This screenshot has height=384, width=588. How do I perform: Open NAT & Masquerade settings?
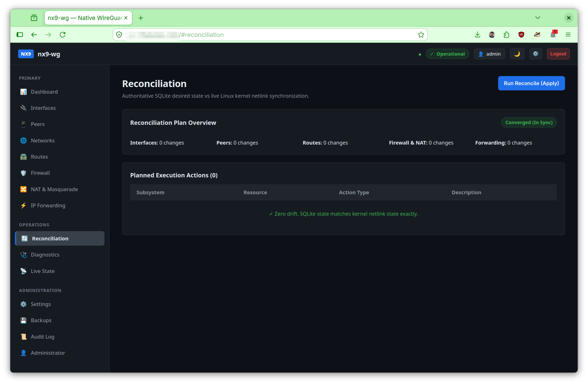point(59,189)
